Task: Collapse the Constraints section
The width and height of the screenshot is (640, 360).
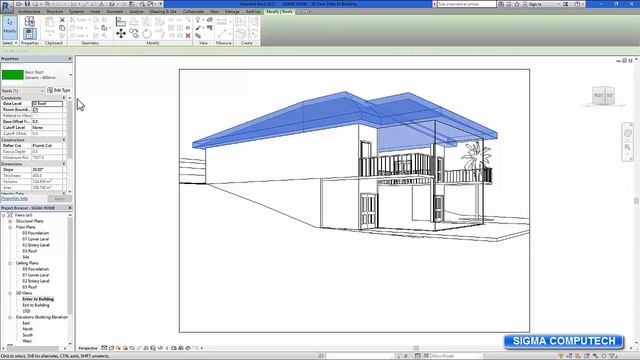Action: (64, 98)
